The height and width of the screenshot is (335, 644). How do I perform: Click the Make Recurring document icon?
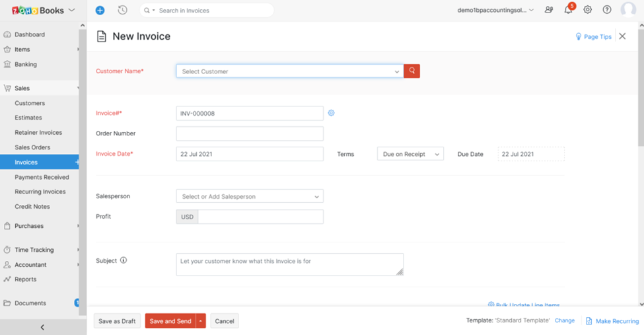(x=589, y=321)
